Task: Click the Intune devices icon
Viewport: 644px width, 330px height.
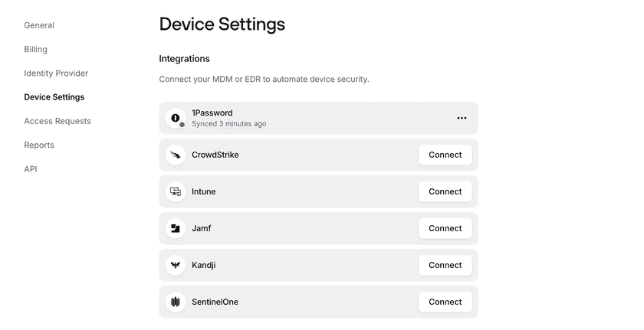Action: [176, 191]
